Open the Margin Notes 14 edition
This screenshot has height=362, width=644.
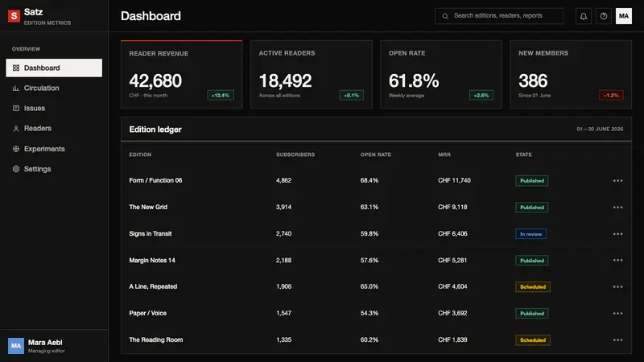point(152,260)
